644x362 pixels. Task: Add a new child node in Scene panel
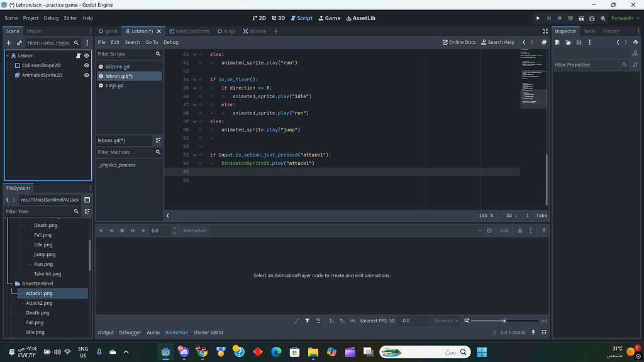[x=8, y=43]
